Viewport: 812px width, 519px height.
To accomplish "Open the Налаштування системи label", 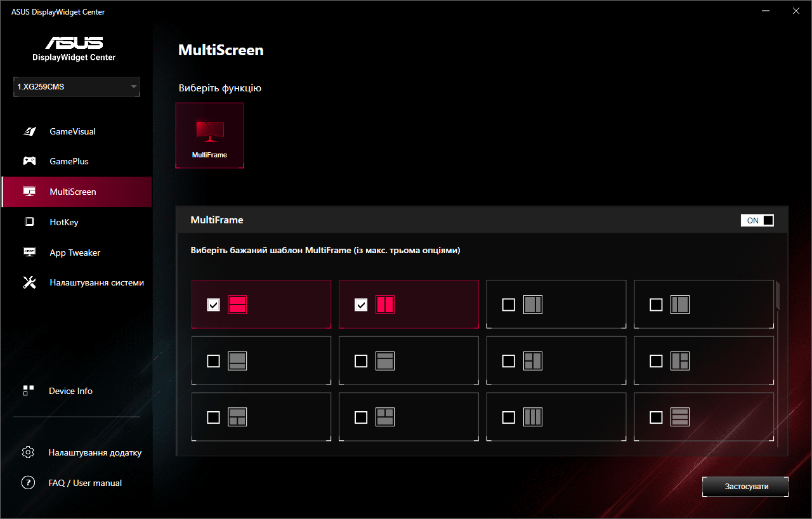I will click(97, 282).
